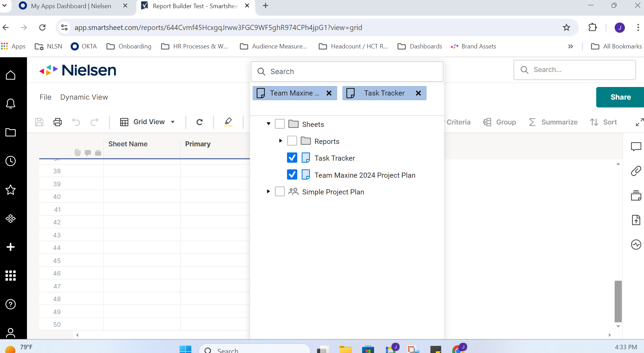The height and width of the screenshot is (353, 644).
Task: Open Help question mark icon
Action: [11, 304]
